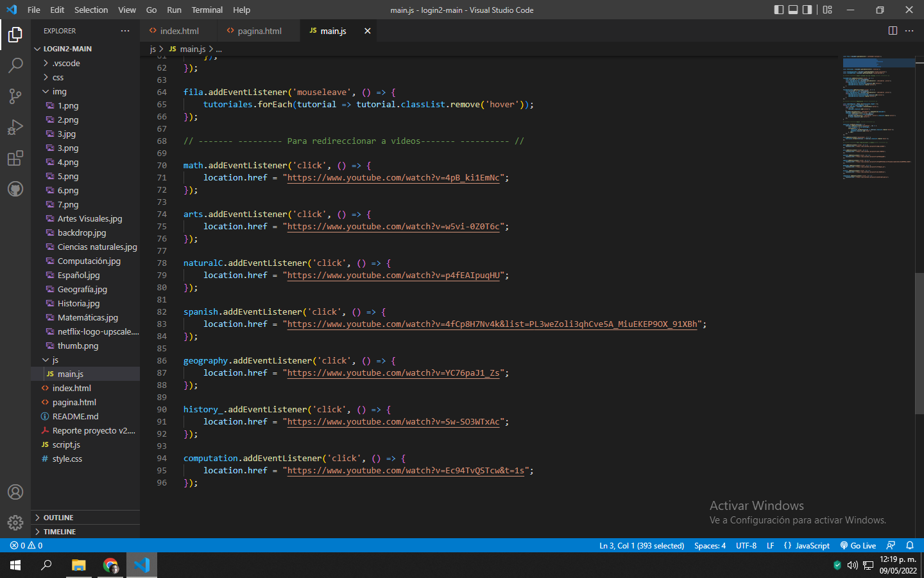
Task: Toggle the bottom panel visibility
Action: pyautogui.click(x=792, y=10)
